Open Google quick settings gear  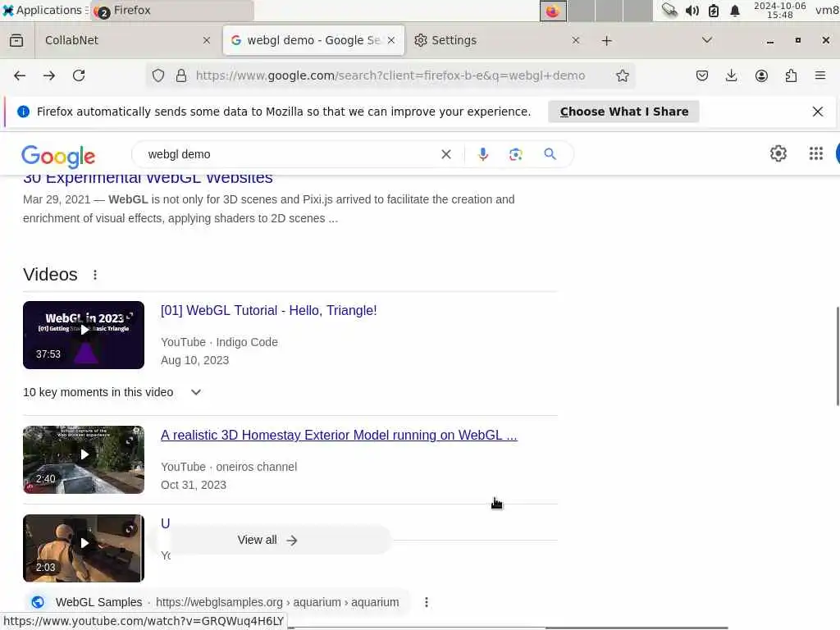[x=778, y=153]
